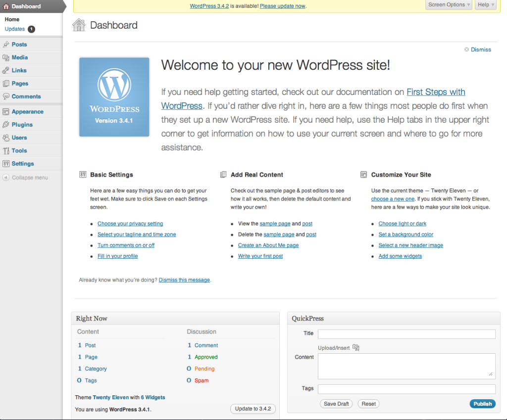This screenshot has height=420, width=507.
Task: Open the Pages menu
Action: tap(20, 83)
